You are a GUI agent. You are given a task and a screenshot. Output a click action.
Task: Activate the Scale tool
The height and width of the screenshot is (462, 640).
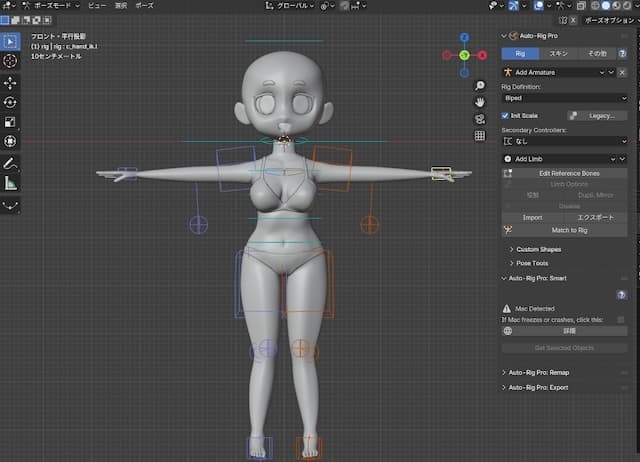tap(10, 122)
